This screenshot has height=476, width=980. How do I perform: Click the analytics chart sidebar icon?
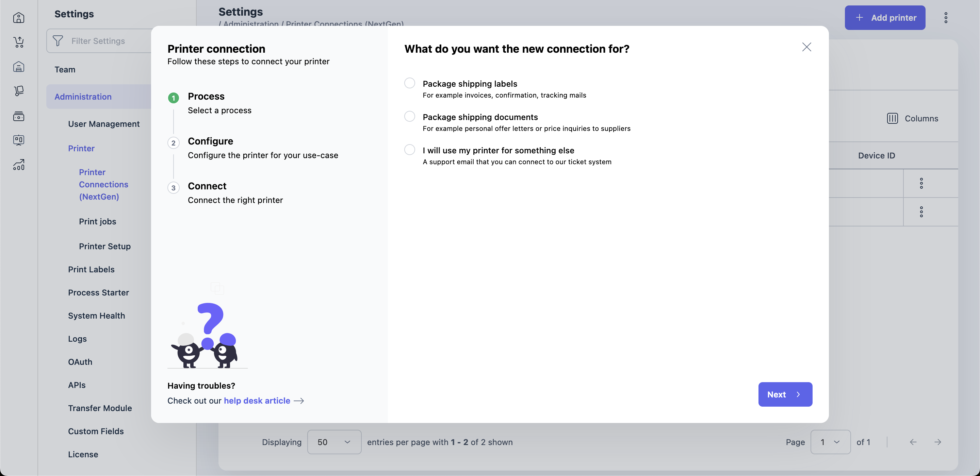[19, 165]
